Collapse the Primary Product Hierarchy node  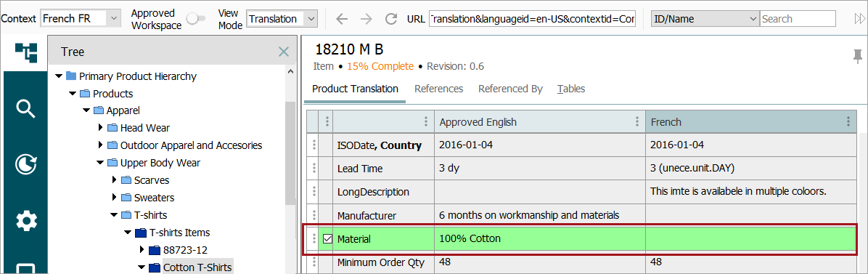pos(59,76)
